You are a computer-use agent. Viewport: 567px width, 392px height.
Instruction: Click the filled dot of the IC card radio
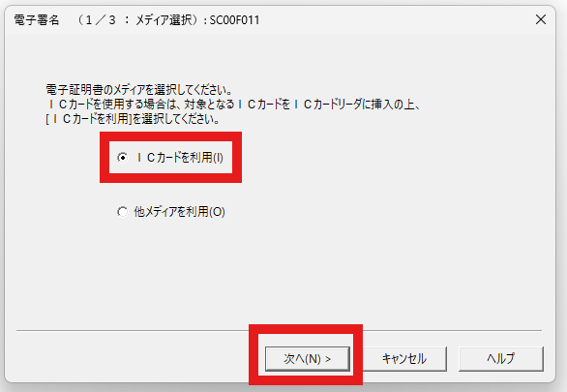click(123, 158)
